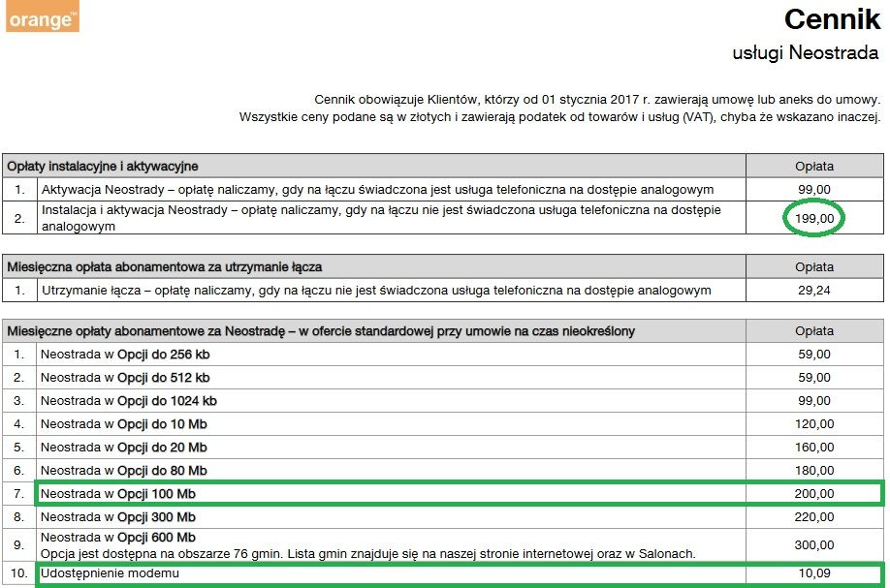Select the 29,24 line maintenance fee
The width and height of the screenshot is (890, 588).
(813, 290)
